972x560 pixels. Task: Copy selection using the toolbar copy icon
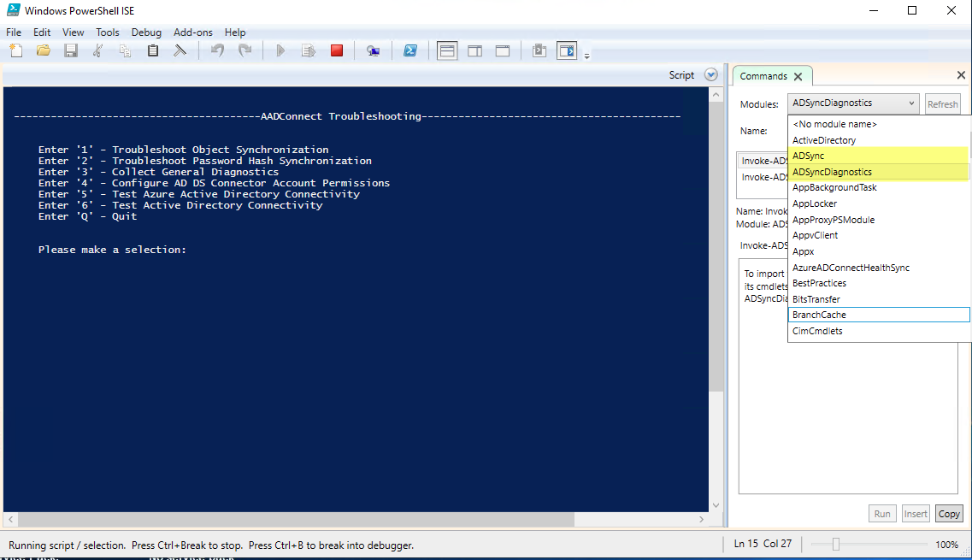tap(125, 50)
